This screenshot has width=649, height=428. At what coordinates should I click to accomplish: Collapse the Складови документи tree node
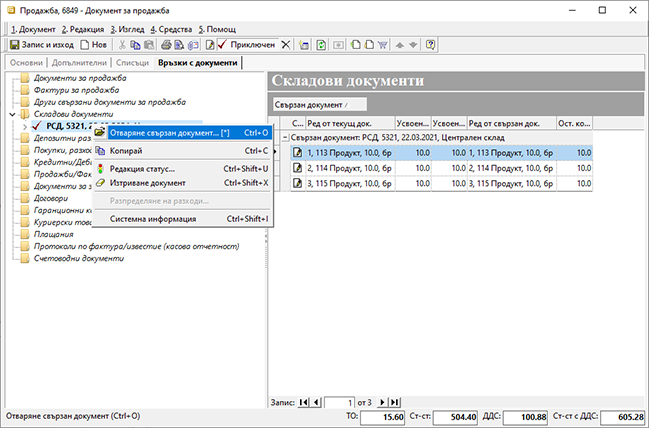pos(10,115)
